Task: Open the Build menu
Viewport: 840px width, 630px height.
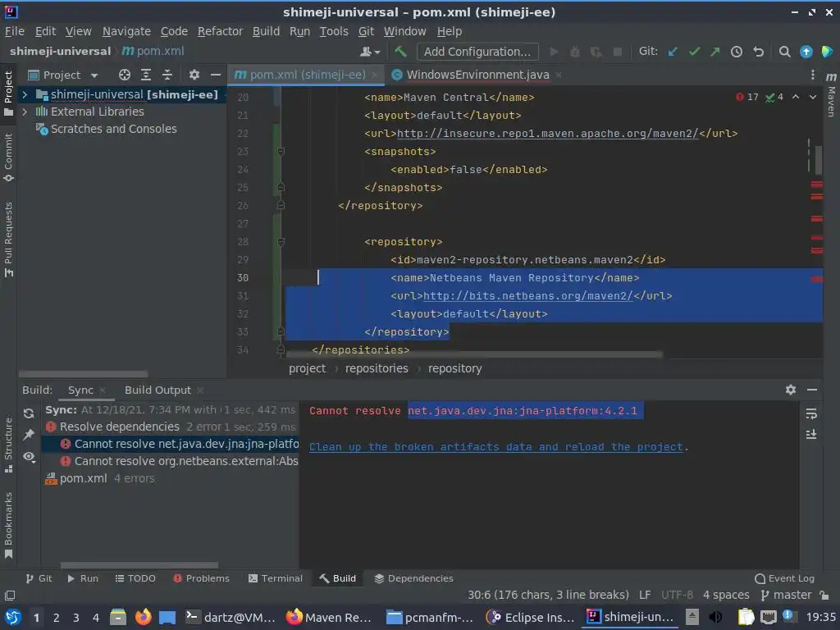Action: [266, 32]
